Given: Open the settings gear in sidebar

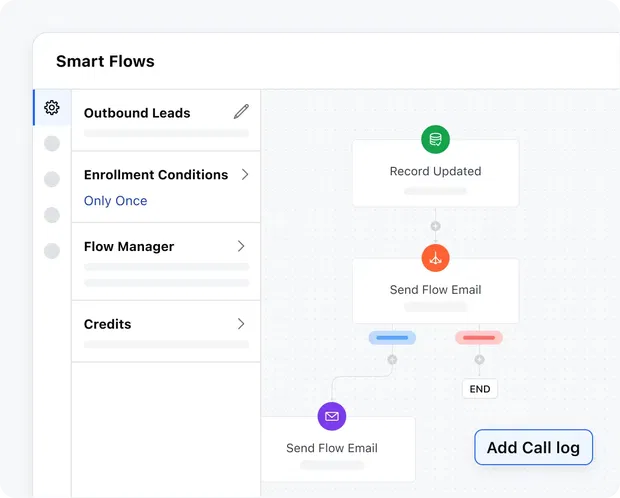Looking at the screenshot, I should 52,108.
